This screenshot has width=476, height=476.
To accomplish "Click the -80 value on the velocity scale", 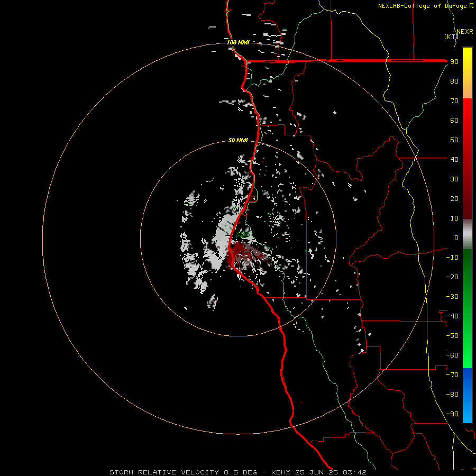I will (452, 395).
